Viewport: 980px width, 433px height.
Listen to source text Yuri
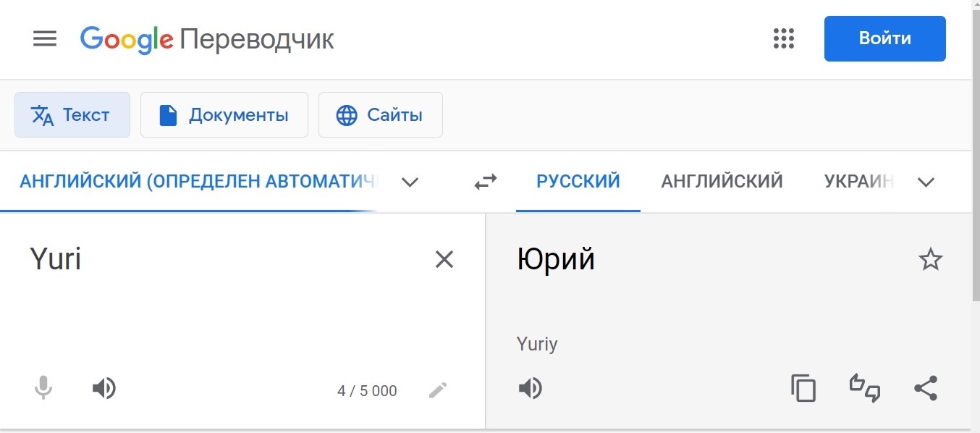(x=104, y=389)
